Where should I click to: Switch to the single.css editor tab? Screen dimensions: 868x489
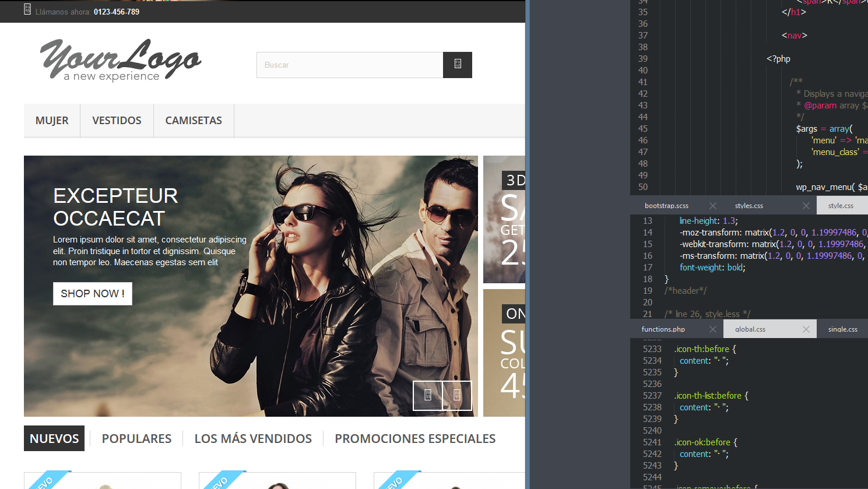[842, 329]
